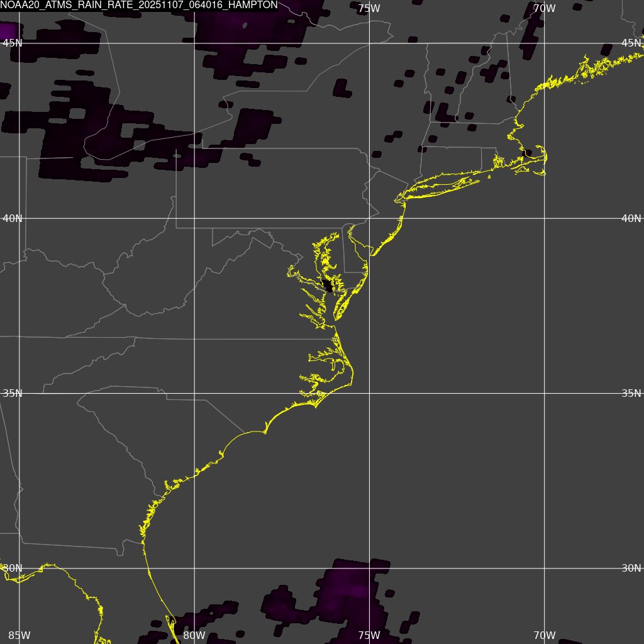The image size is (644, 644).
Task: Click the 75W label at bottom
Action: click(369, 636)
